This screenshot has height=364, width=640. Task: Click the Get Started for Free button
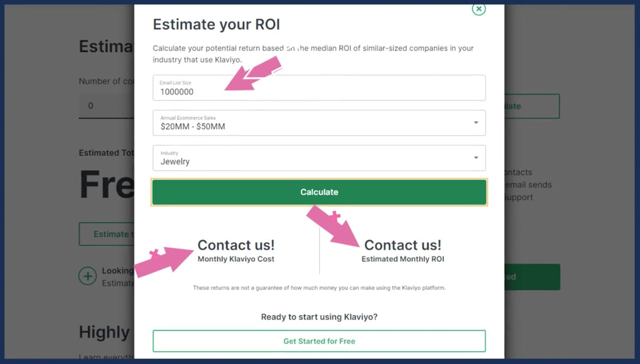(x=319, y=341)
